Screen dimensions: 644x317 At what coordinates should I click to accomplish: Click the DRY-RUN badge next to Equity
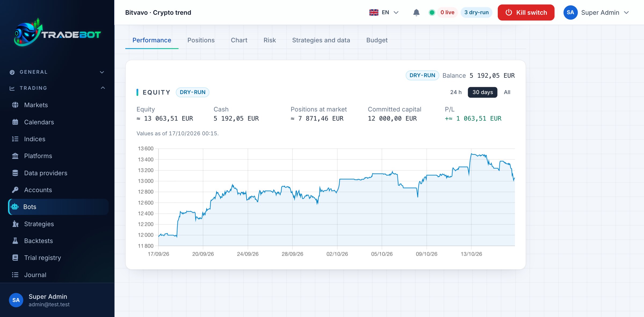coord(192,92)
